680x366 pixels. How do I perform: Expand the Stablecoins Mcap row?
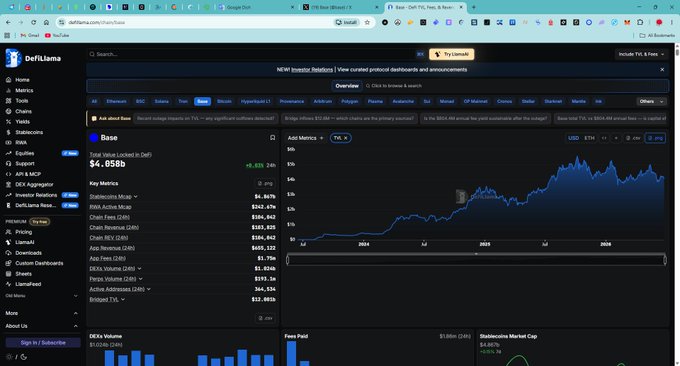(x=135, y=196)
